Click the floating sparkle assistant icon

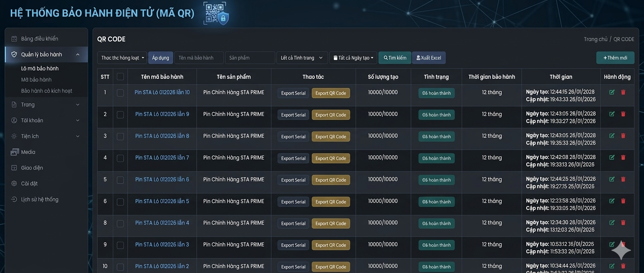point(621,250)
